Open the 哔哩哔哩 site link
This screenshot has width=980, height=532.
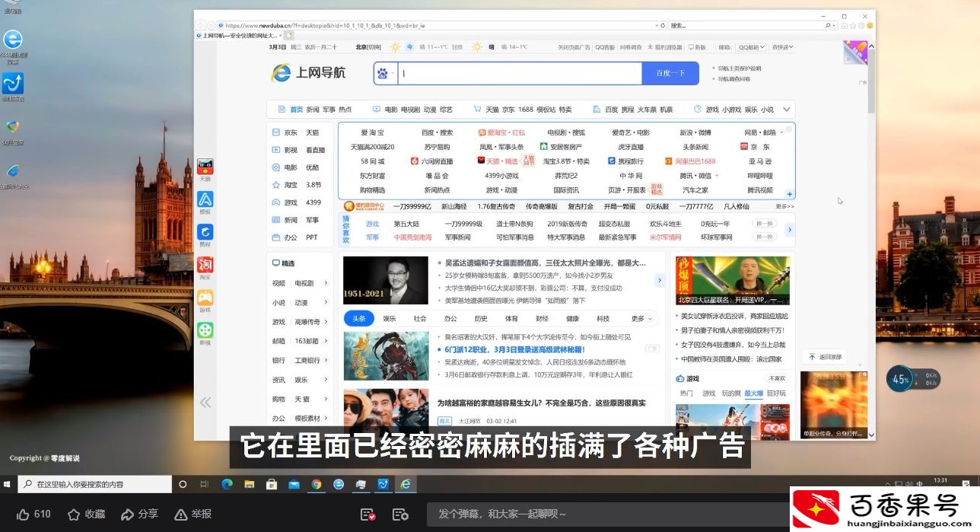(759, 176)
